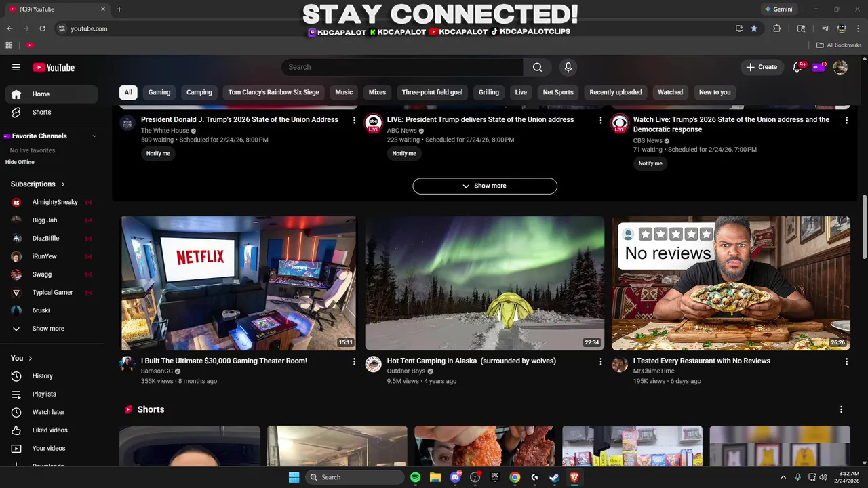
Task: Open options for ABC News State of Union
Action: coord(600,120)
